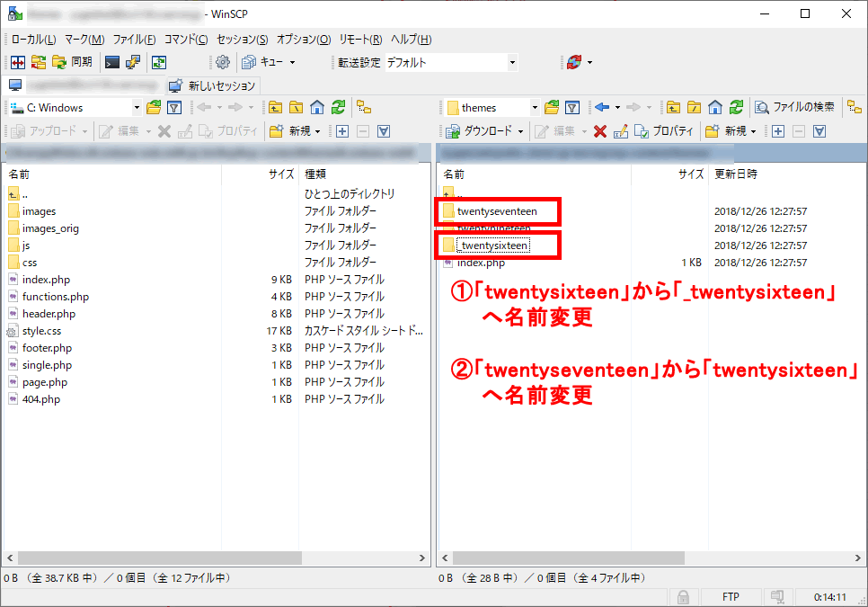
Task: Open the C: Windows drive dropdown
Action: pos(137,107)
